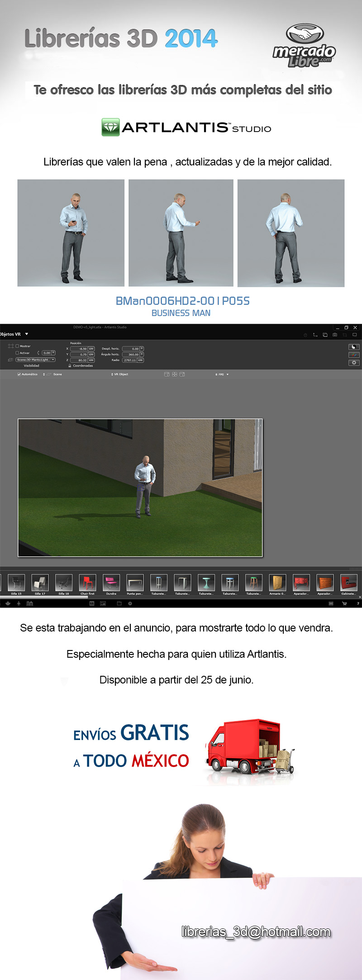Open the gear settings icon
362x980 pixels.
[354, 363]
